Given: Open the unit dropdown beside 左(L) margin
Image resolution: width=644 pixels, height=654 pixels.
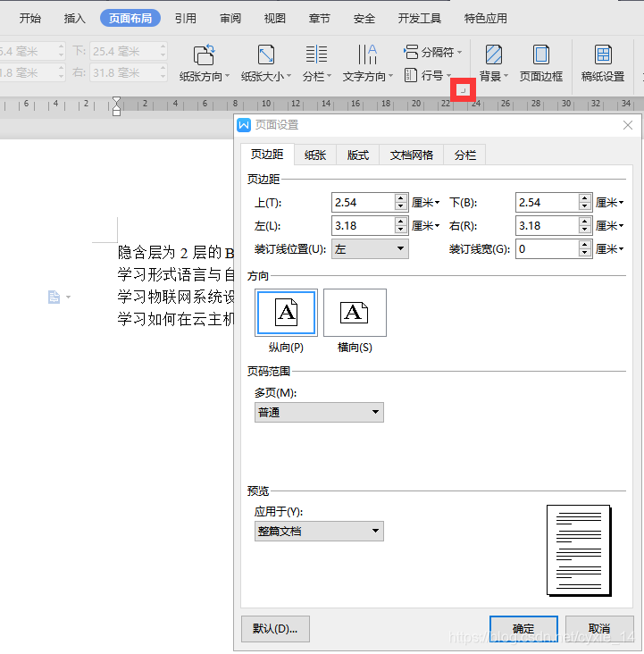Looking at the screenshot, I should click(425, 226).
